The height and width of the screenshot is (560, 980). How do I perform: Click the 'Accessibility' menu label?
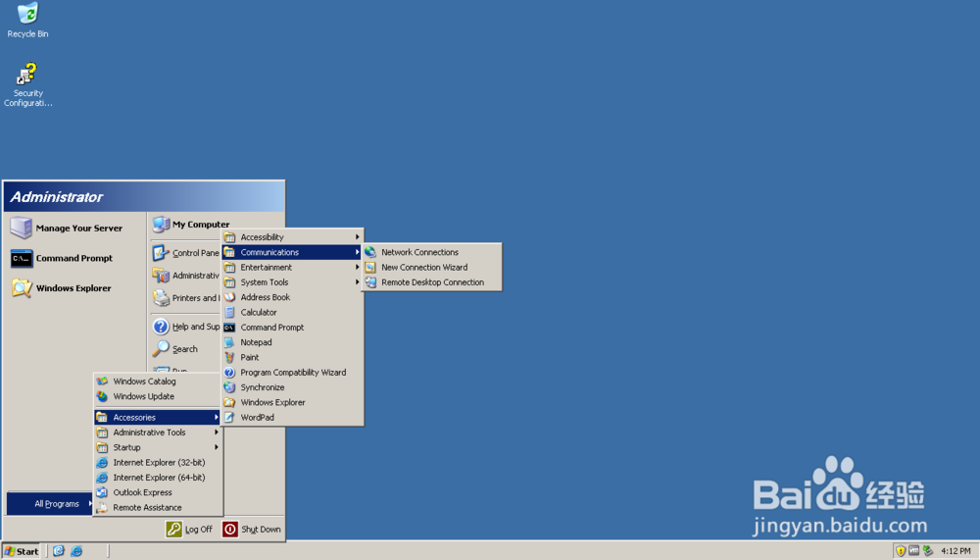[x=262, y=237]
